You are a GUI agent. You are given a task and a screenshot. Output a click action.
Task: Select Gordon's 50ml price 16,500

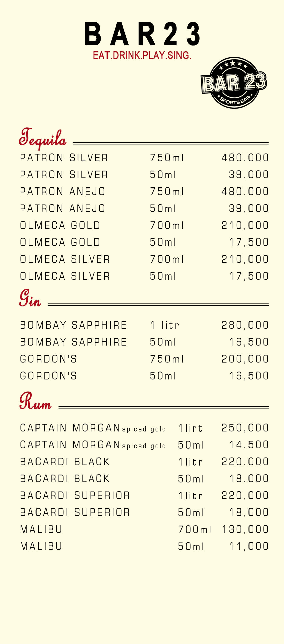[x=249, y=376]
